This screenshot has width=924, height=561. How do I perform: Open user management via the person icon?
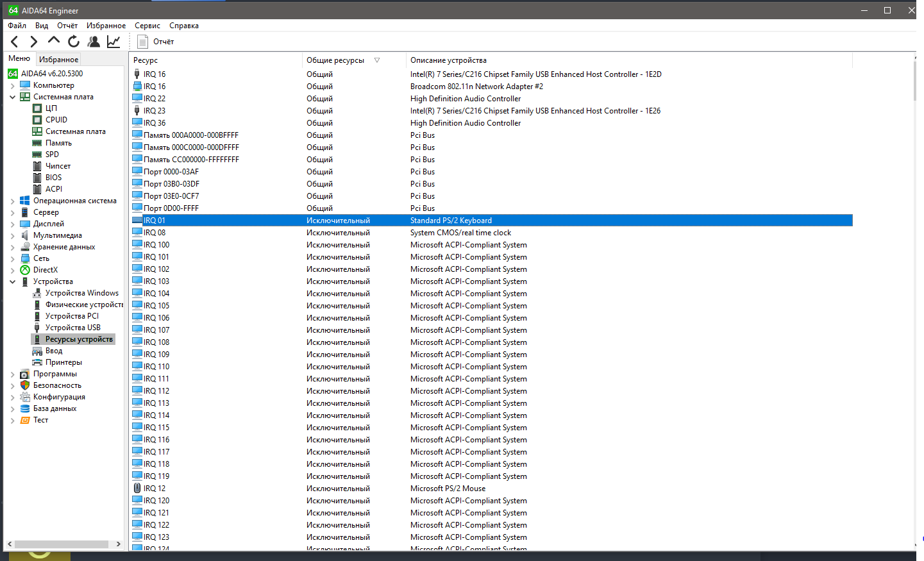point(94,42)
